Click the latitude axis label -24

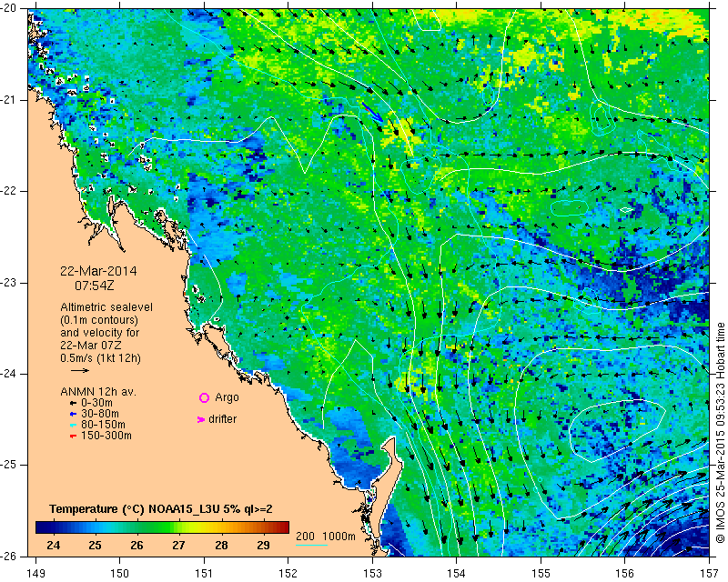tap(8, 374)
